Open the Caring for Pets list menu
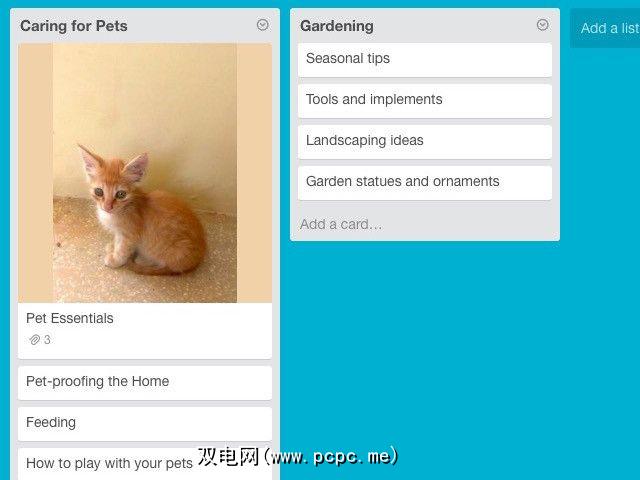 pyautogui.click(x=262, y=25)
